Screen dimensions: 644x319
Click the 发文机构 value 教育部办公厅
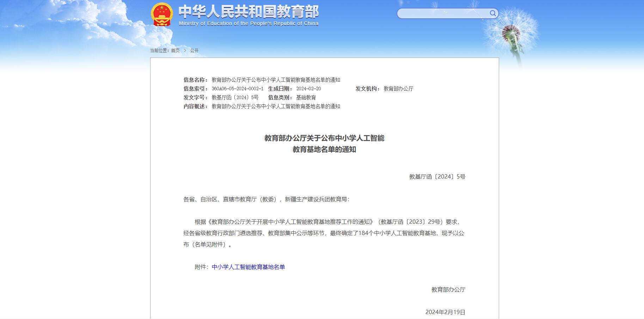(398, 89)
